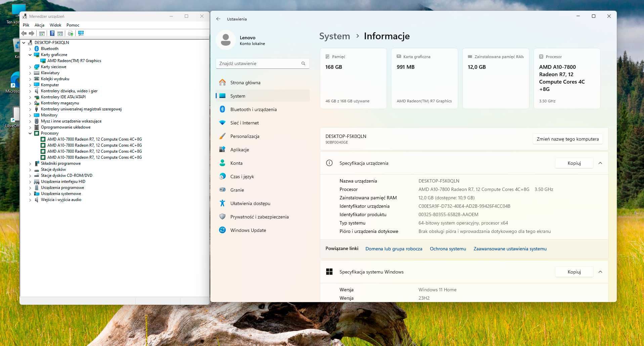Click the Help question-mark toolbar icon
Image resolution: width=644 pixels, height=346 pixels.
point(52,33)
